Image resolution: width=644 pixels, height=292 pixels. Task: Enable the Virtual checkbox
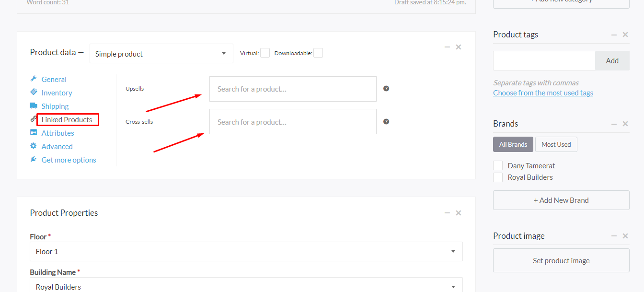tap(265, 53)
